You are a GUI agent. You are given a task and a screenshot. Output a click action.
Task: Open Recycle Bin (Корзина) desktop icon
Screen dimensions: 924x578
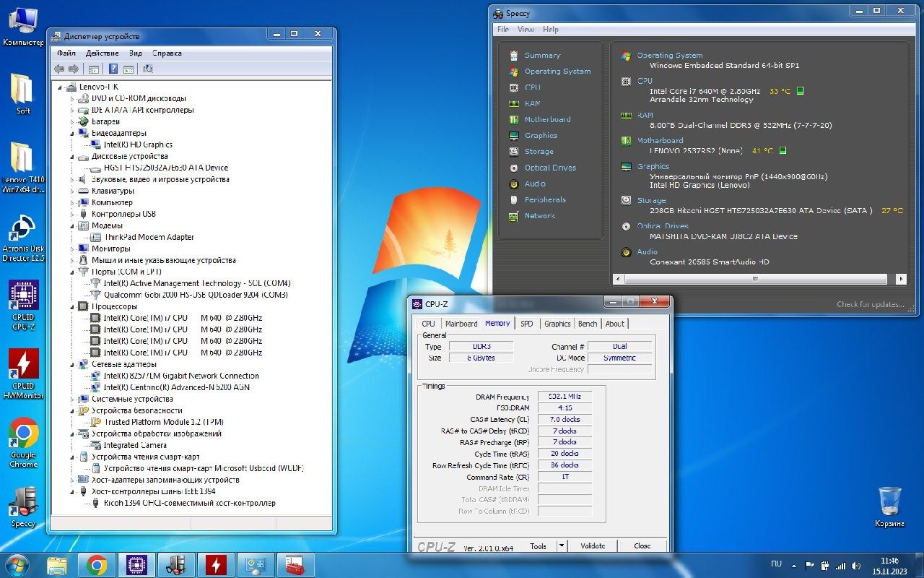click(x=889, y=506)
